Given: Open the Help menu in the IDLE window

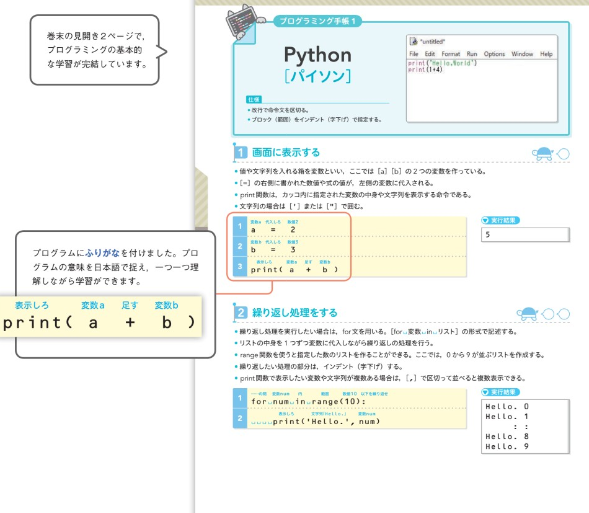Looking at the screenshot, I should (546, 54).
